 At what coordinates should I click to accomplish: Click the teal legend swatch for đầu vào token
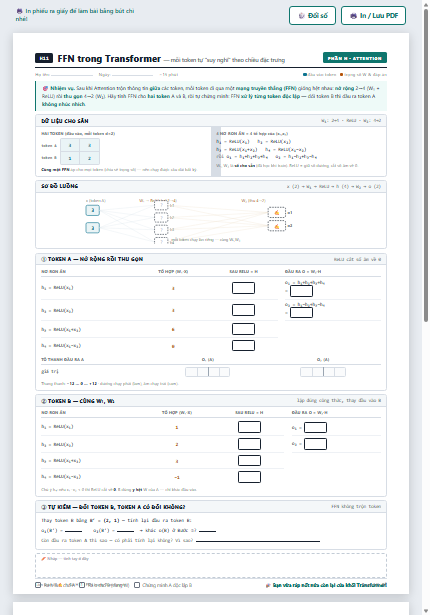305,75
